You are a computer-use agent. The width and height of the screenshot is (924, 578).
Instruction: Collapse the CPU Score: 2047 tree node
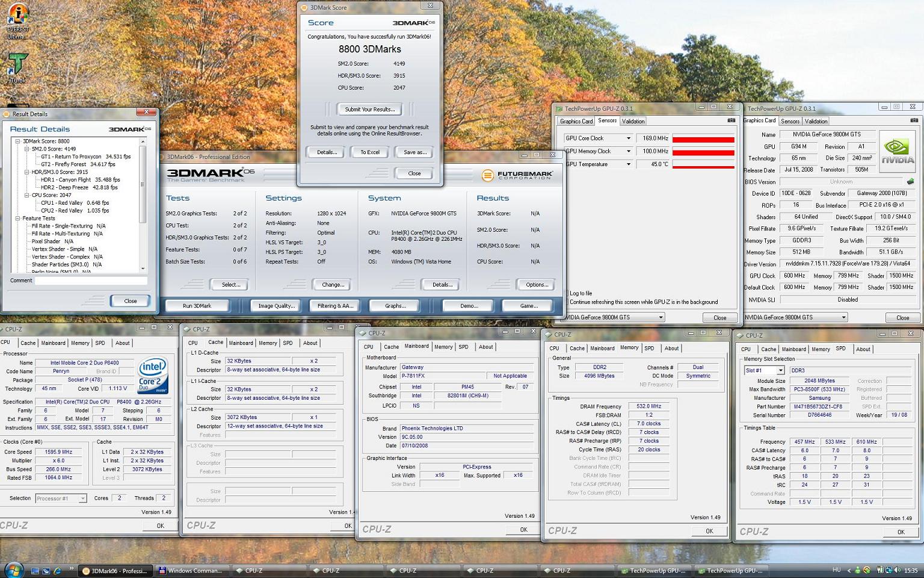click(27, 195)
